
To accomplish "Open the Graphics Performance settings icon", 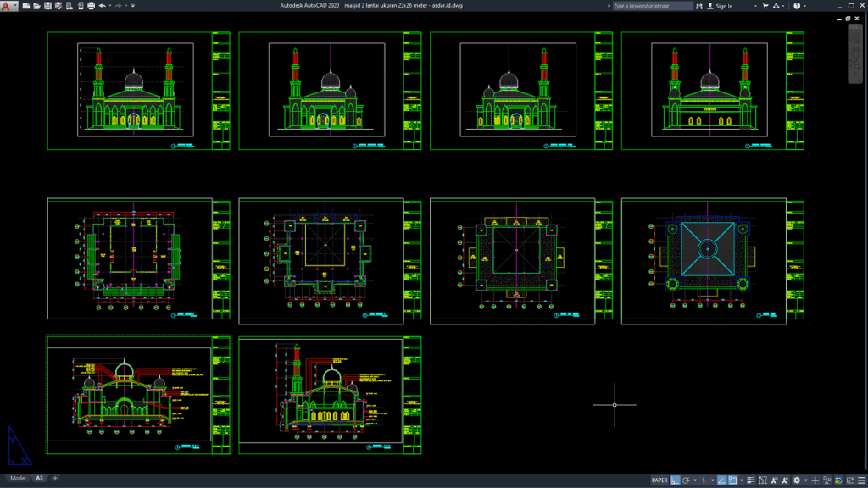I will tap(837, 480).
